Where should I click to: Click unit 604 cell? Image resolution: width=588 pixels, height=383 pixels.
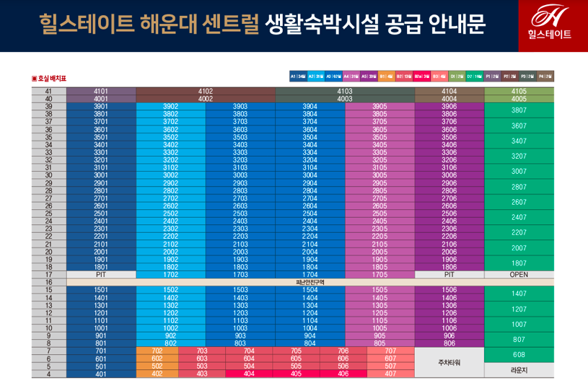click(x=249, y=358)
